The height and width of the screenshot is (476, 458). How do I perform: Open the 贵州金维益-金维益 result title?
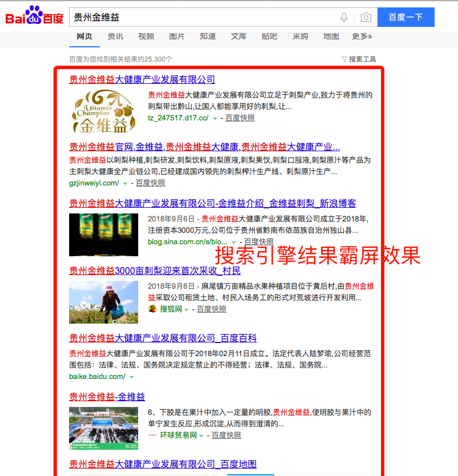point(107,397)
